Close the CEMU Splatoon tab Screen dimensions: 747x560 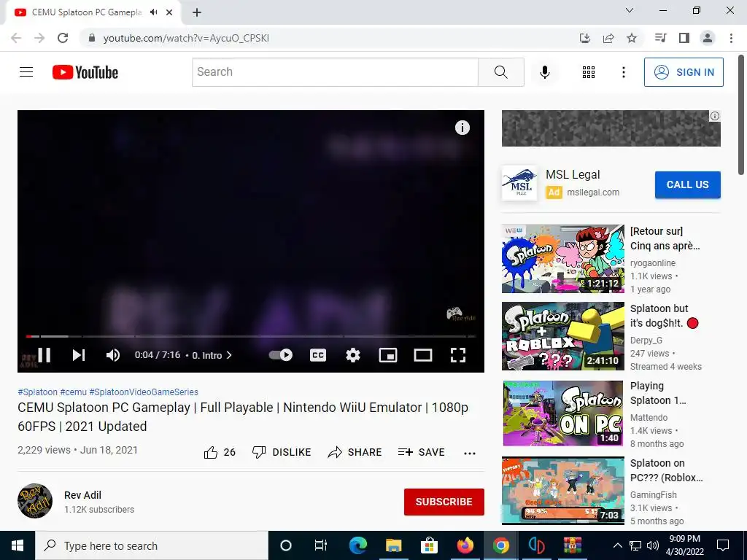tap(169, 12)
